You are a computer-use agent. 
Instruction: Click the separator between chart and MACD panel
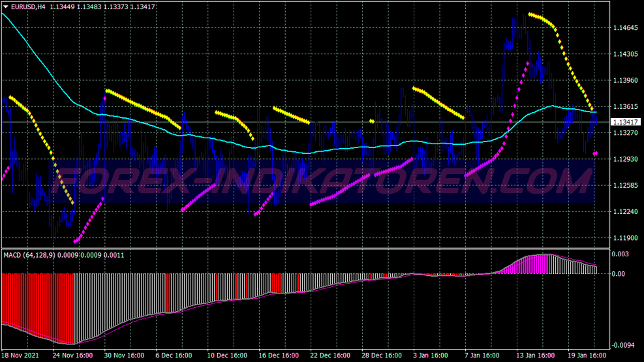click(x=305, y=249)
